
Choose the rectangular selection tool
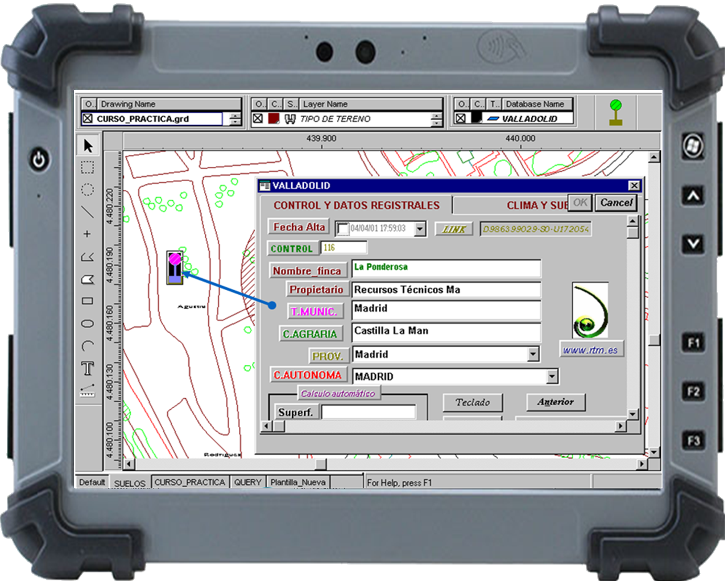(x=87, y=167)
